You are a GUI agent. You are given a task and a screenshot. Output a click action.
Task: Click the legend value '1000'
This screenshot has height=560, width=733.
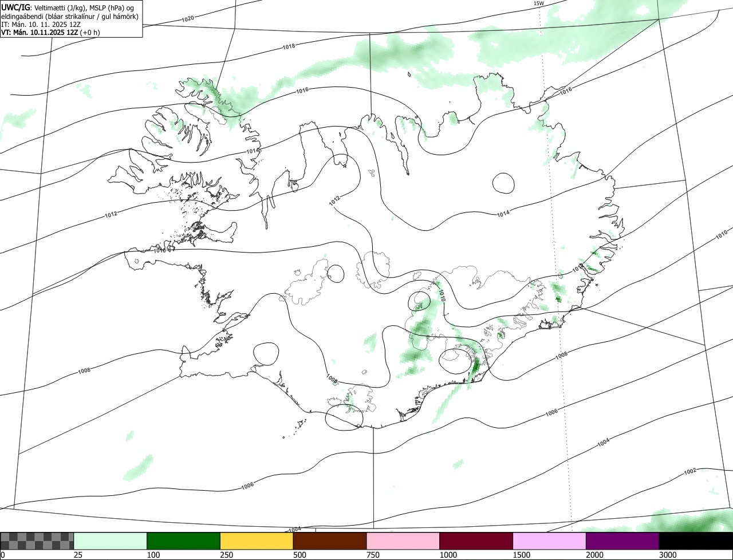tap(447, 555)
